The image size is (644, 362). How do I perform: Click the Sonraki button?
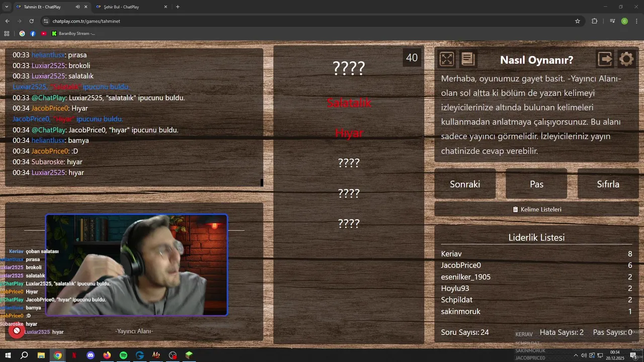pos(465,184)
